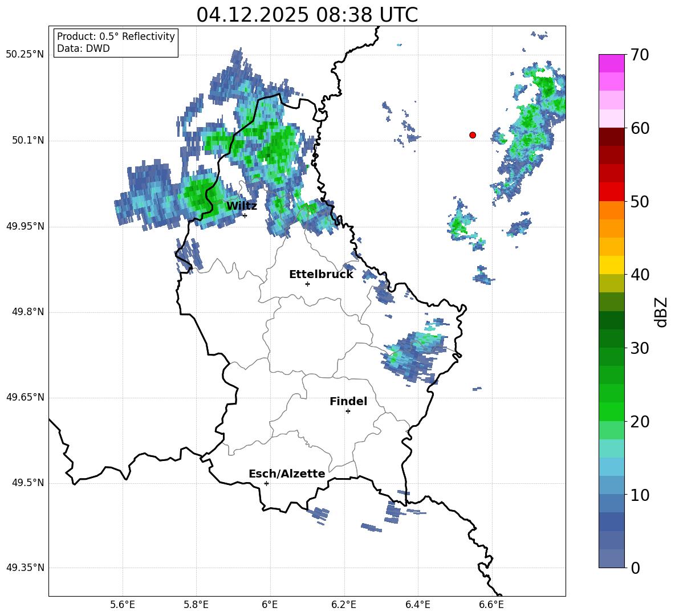Click the 49.65°N latitude tick label
The width and height of the screenshot is (675, 616).
[x=25, y=397]
